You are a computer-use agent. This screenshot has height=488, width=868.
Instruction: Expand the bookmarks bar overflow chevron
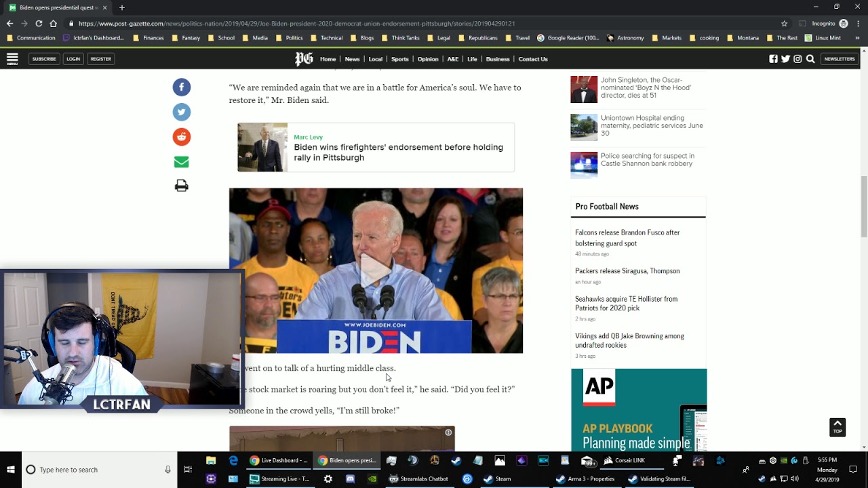point(857,38)
